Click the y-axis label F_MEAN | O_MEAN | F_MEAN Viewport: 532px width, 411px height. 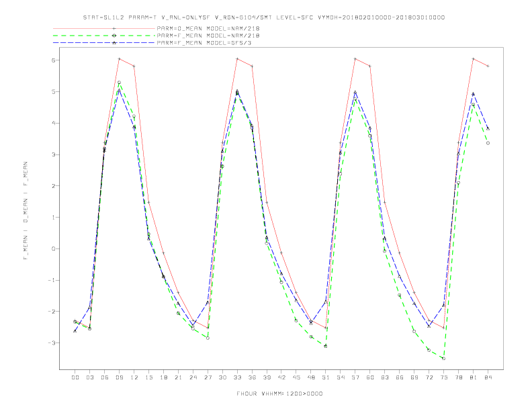pyautogui.click(x=26, y=211)
